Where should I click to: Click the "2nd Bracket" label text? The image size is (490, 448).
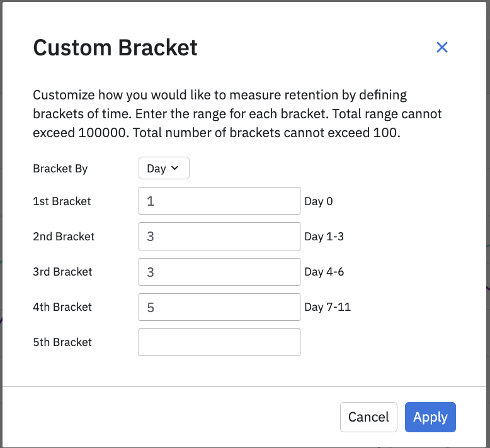pyautogui.click(x=64, y=237)
